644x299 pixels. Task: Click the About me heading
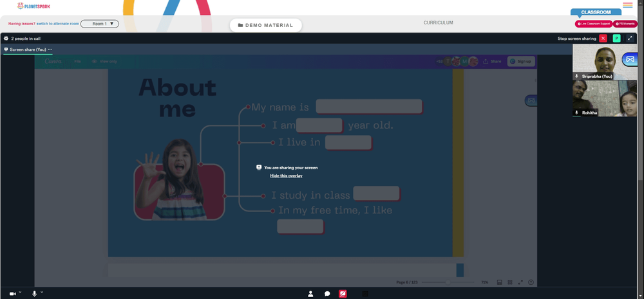pos(178,98)
